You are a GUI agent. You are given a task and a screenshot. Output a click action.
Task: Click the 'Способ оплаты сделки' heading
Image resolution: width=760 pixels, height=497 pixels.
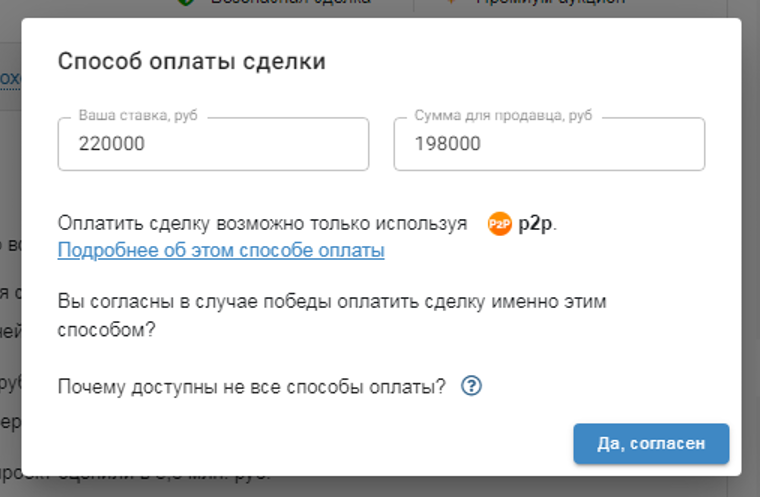(191, 62)
